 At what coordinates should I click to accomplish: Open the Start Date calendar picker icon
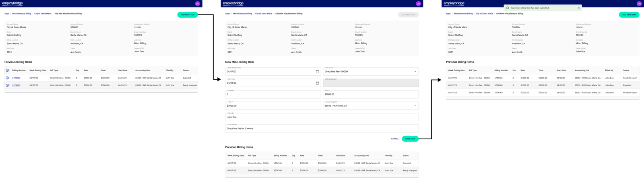pos(317,83)
